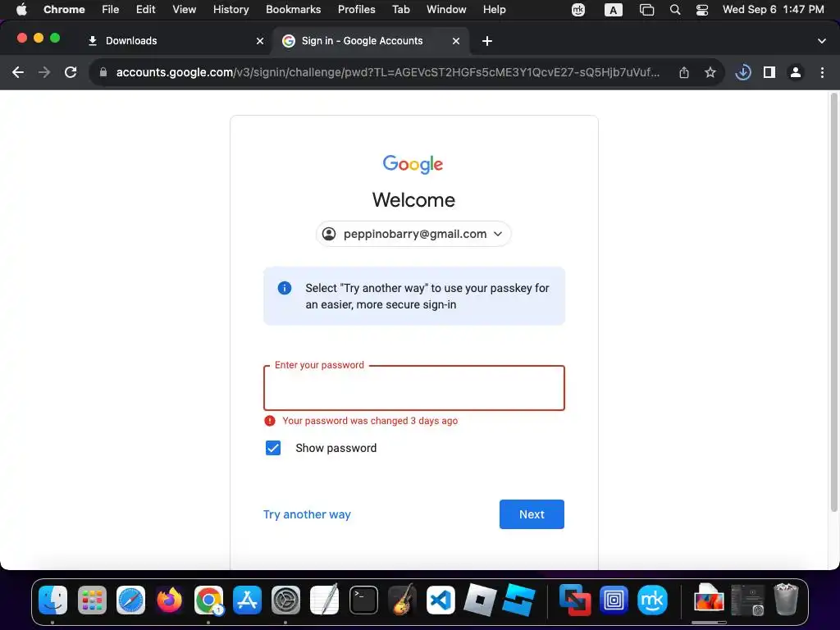Open Terminal from the Dock

point(363,600)
